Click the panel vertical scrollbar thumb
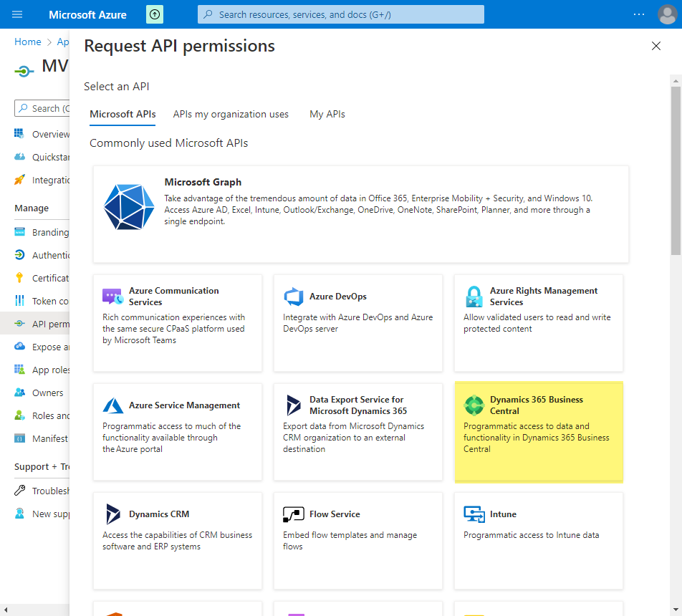This screenshot has width=682, height=616. 676,170
